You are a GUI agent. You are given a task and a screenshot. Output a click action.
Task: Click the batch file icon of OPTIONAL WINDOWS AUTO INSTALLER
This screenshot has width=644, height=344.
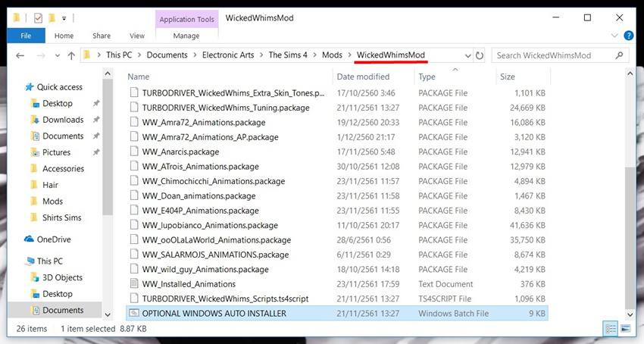click(x=134, y=313)
